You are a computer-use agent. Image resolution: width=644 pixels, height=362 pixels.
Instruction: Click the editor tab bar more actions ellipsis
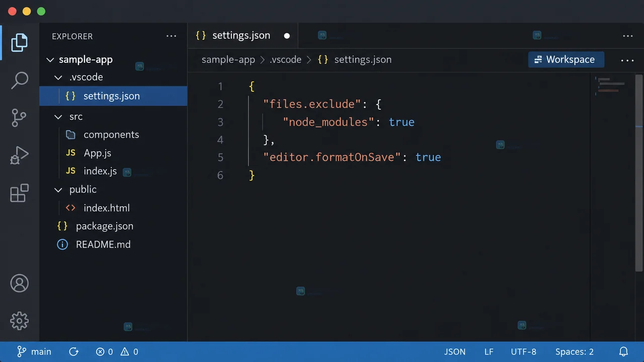627,36
